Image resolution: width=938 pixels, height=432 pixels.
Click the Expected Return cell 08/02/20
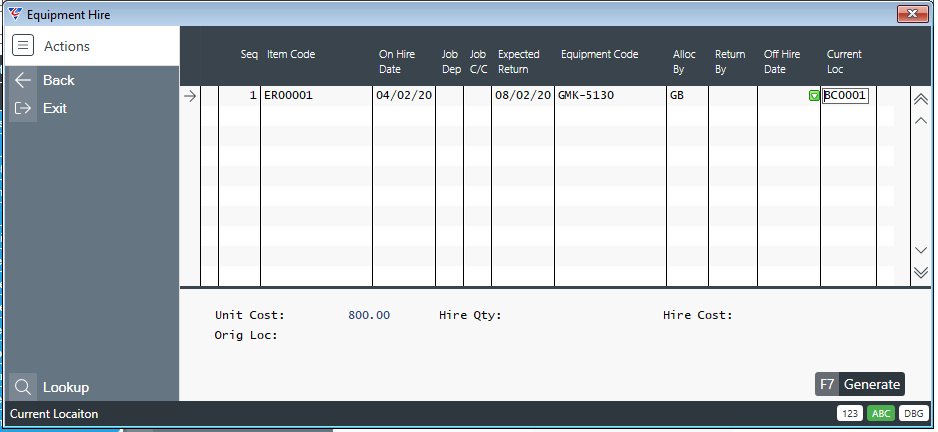tap(521, 96)
